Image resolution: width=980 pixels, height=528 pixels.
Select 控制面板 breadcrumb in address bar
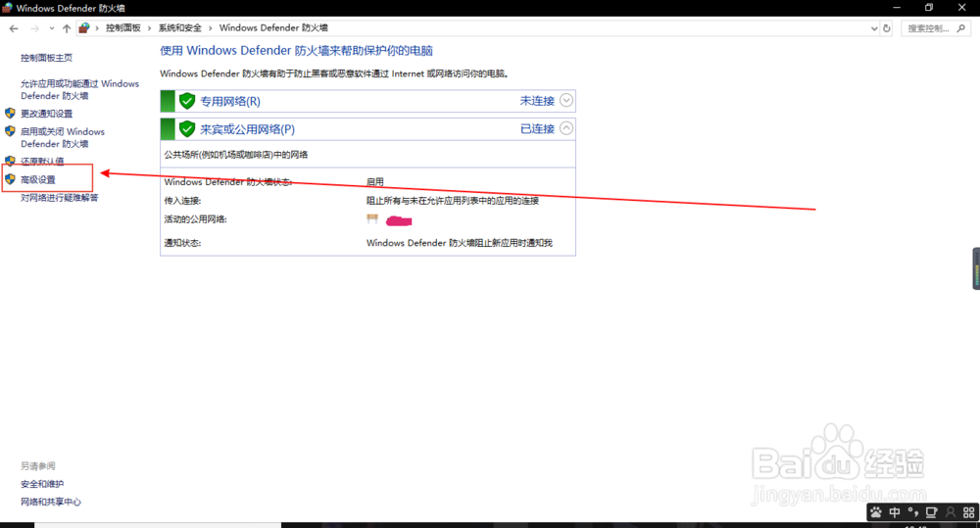coord(123,28)
